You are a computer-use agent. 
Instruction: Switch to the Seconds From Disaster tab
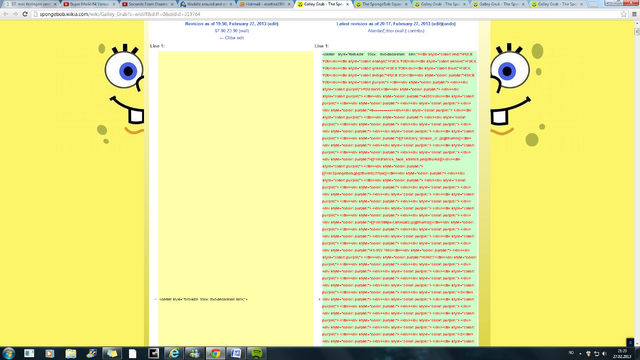coord(147,4)
